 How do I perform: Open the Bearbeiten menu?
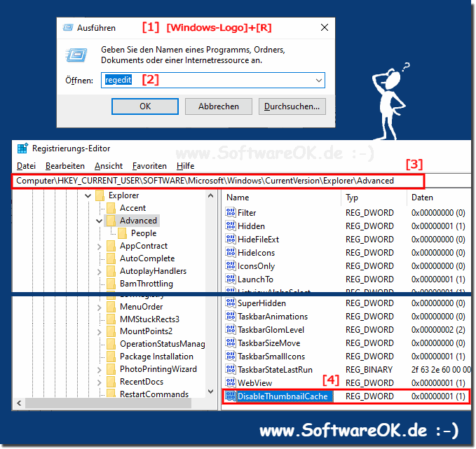point(65,166)
